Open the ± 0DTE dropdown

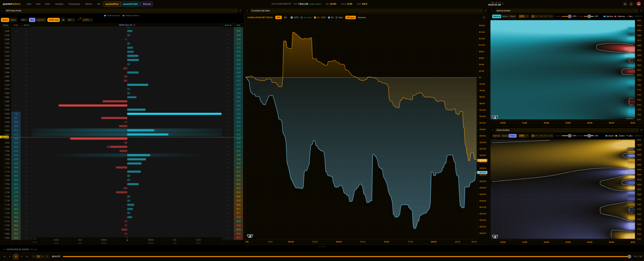tap(87, 20)
